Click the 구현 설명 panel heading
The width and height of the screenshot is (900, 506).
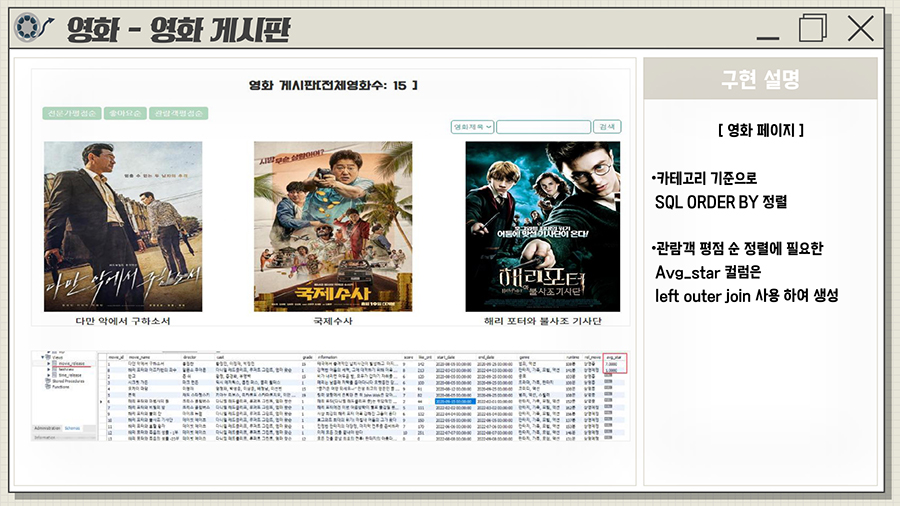[761, 79]
